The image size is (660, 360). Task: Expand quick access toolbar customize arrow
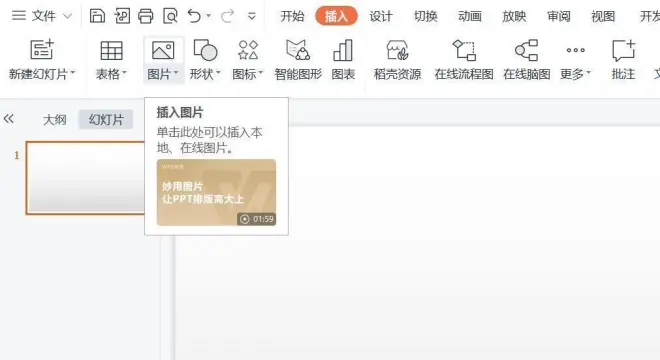pos(252,16)
